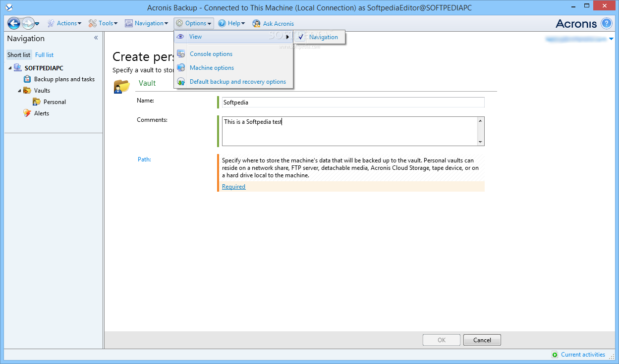Open the Help menu
Viewport: 619px width, 364px height.
231,23
